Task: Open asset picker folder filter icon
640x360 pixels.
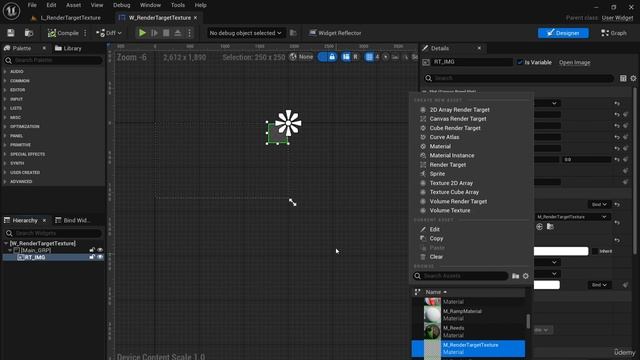Action: point(516,276)
